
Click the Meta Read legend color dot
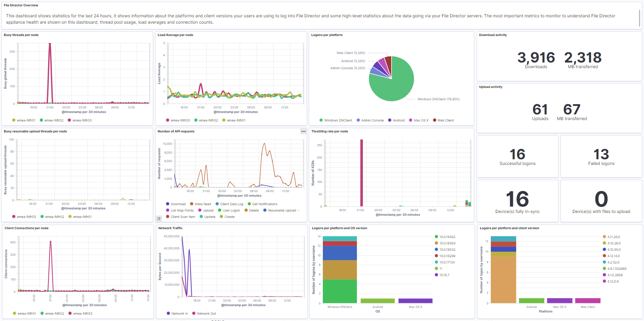coord(192,204)
